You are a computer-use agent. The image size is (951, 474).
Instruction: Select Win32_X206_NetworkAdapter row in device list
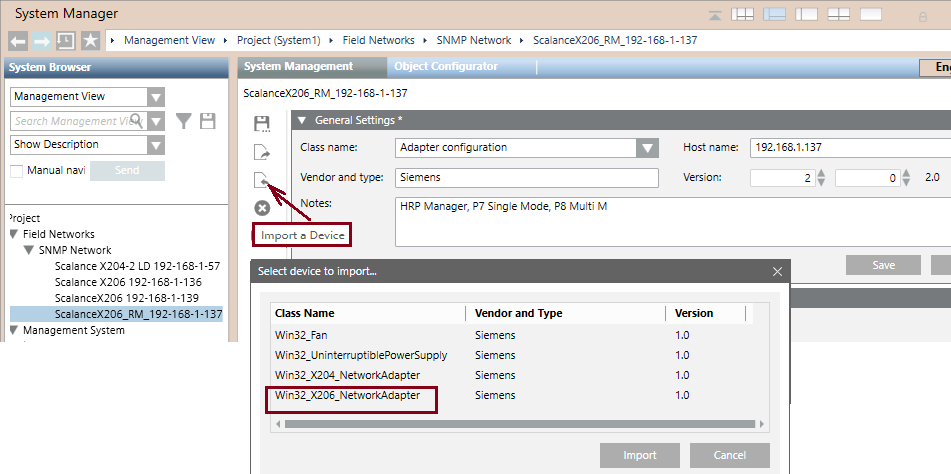coord(355,396)
